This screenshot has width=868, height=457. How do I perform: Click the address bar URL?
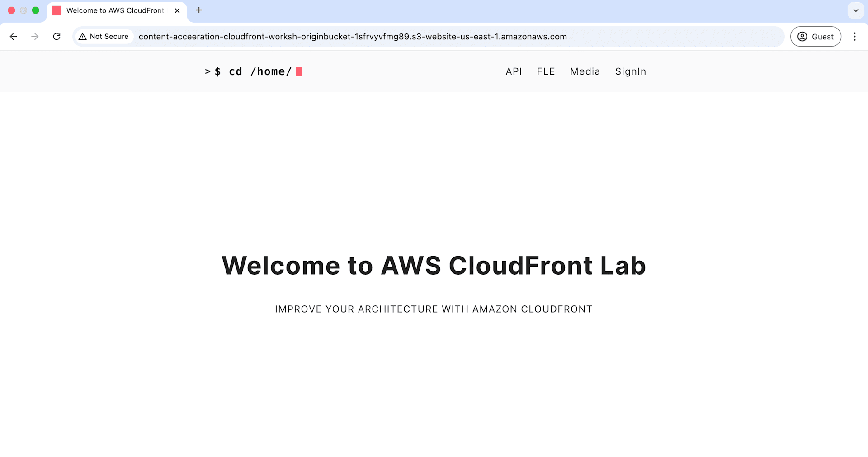pos(353,37)
